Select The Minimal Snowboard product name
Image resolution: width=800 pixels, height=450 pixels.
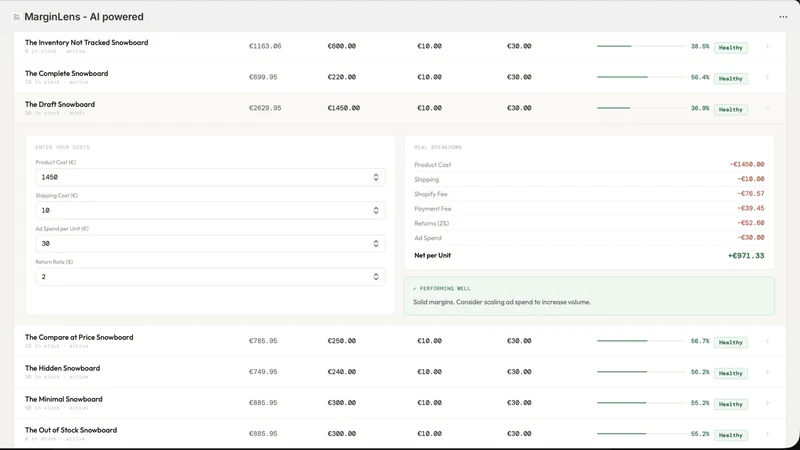64,399
